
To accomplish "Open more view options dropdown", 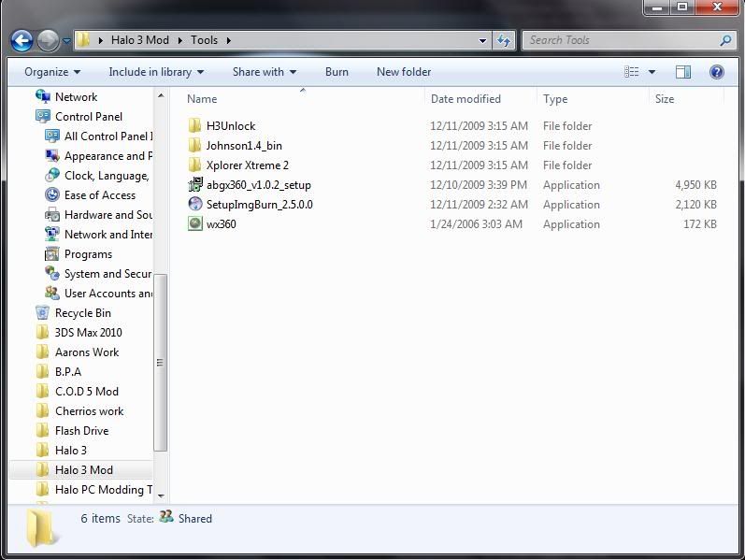I will [x=652, y=72].
